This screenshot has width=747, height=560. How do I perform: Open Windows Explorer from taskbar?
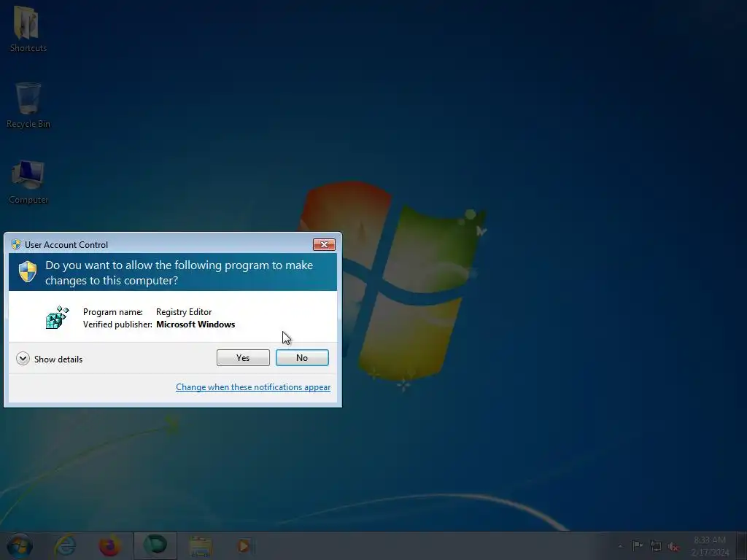(x=201, y=545)
